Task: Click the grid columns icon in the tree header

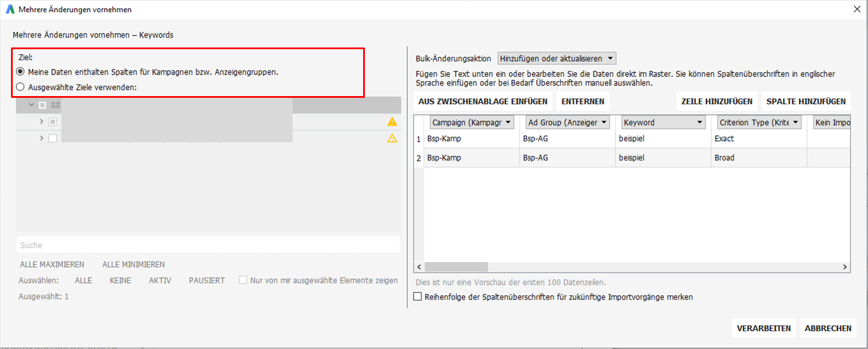Action: [56, 105]
